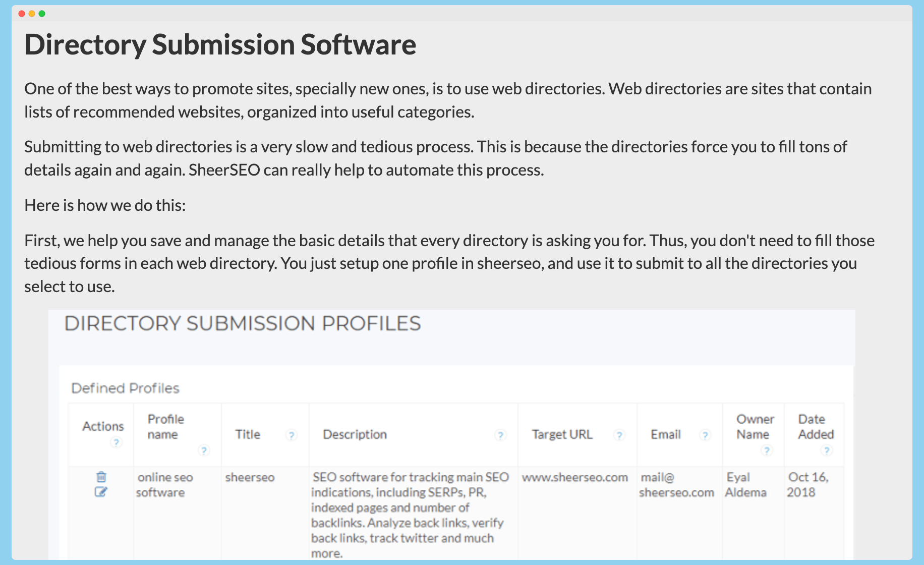The image size is (924, 565).
Task: Click the 'Here is how we do this:' line
Action: (x=105, y=205)
